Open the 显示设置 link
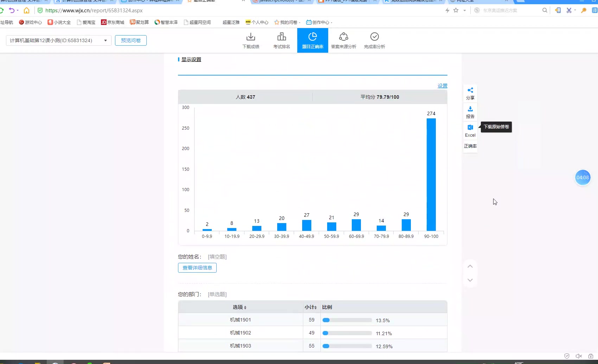 (x=191, y=59)
